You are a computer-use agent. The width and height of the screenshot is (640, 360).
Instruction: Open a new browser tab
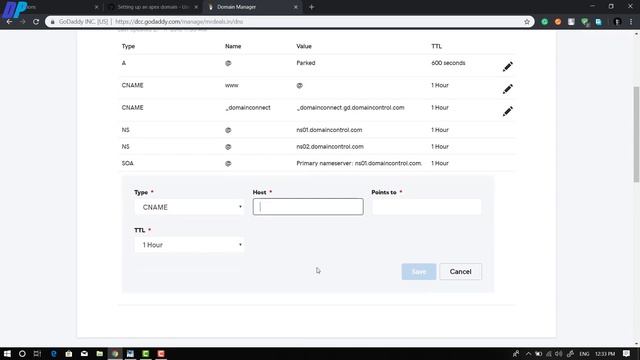coord(311,7)
